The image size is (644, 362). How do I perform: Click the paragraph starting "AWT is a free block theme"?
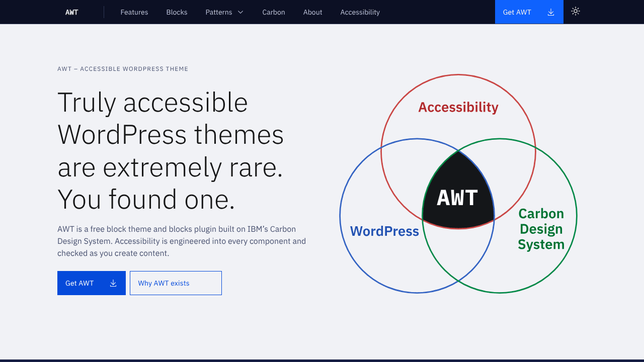(182, 241)
